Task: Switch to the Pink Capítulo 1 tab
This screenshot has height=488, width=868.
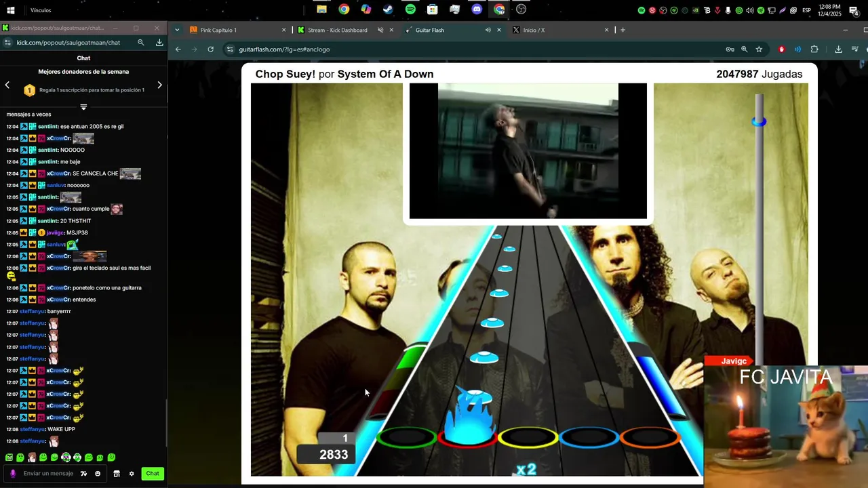Action: pos(238,30)
